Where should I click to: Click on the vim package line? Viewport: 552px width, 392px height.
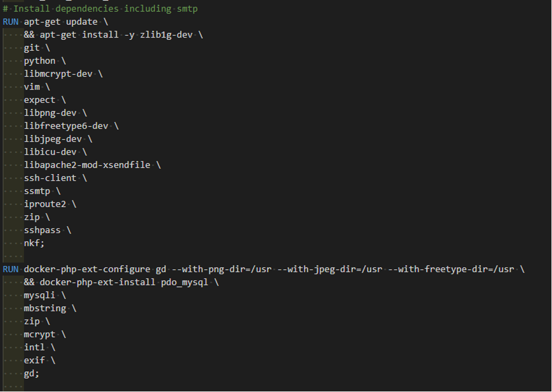(32, 87)
